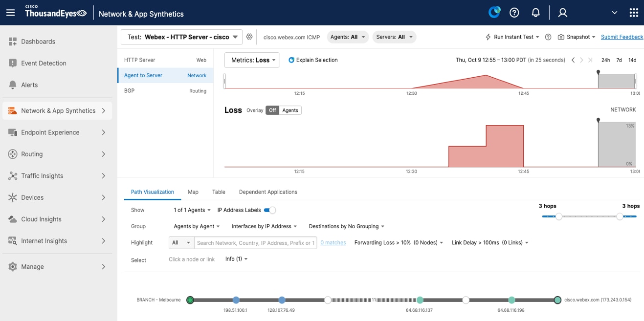
Task: Expand the Manage submenu chevron
Action: 104,267
